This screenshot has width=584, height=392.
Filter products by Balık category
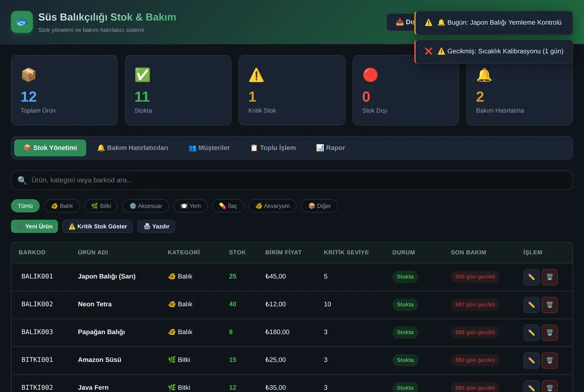tap(62, 206)
